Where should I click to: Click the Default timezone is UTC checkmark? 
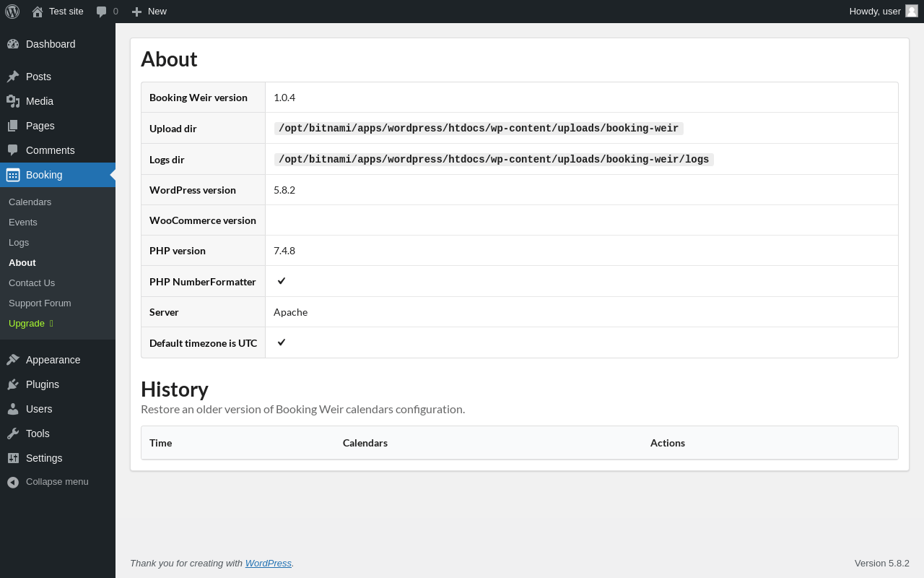[x=282, y=342]
